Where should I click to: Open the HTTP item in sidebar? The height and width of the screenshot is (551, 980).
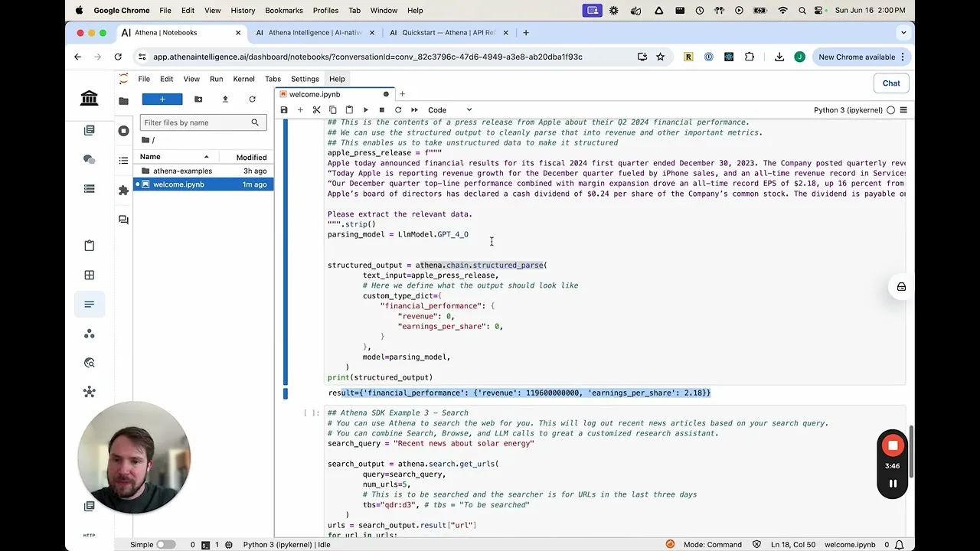click(89, 535)
